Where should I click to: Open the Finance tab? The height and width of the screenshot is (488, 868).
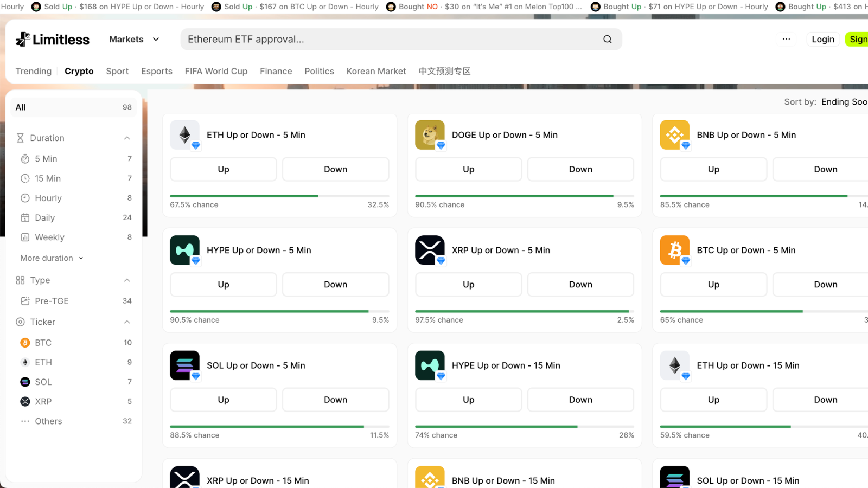tap(276, 71)
